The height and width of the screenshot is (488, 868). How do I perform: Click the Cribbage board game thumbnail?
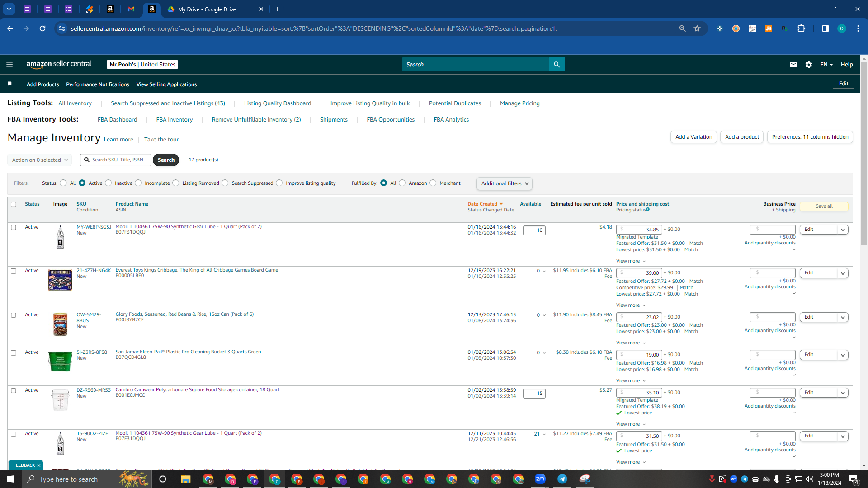coord(60,280)
